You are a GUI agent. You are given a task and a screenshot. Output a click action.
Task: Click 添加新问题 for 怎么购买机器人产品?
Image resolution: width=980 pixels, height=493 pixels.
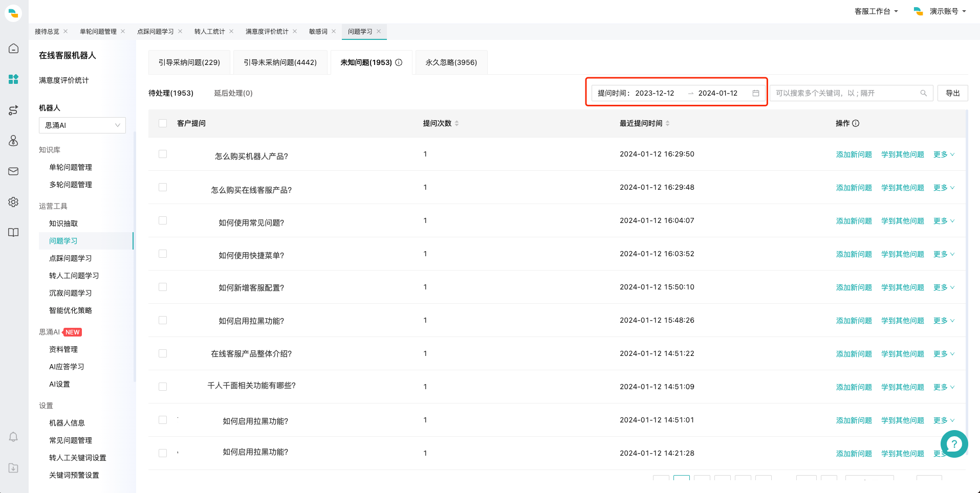point(854,154)
